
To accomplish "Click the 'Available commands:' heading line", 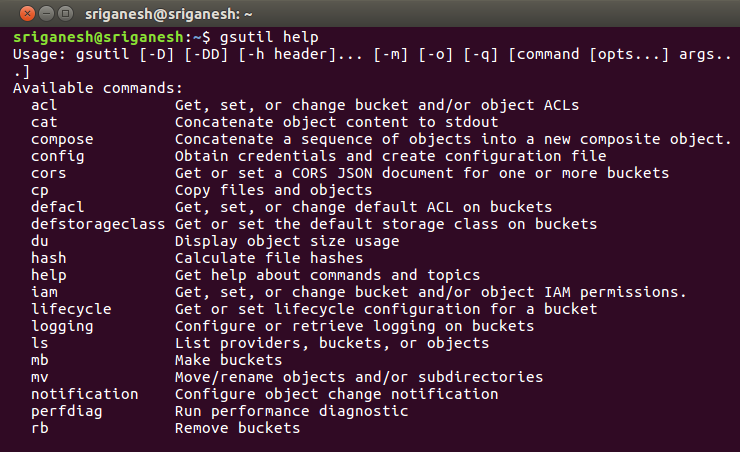I will pyautogui.click(x=98, y=88).
